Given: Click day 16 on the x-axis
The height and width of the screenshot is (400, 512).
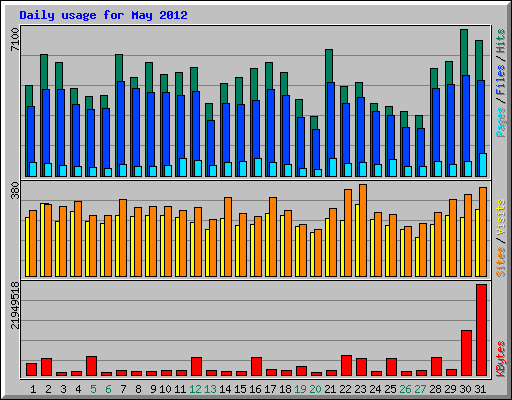Looking at the screenshot, I should (x=255, y=389).
